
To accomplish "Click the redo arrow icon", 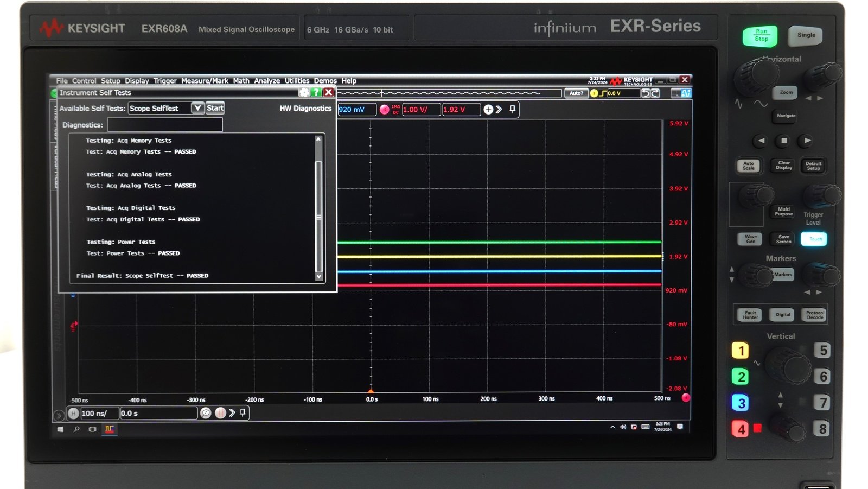I will tap(655, 93).
